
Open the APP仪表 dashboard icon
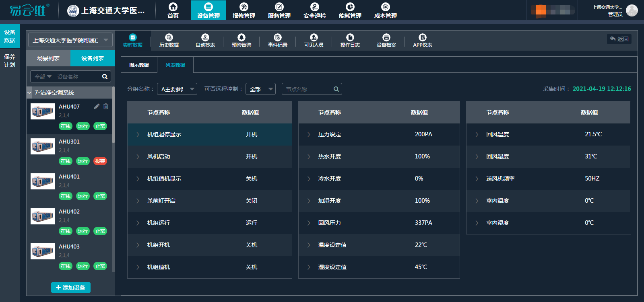[422, 38]
